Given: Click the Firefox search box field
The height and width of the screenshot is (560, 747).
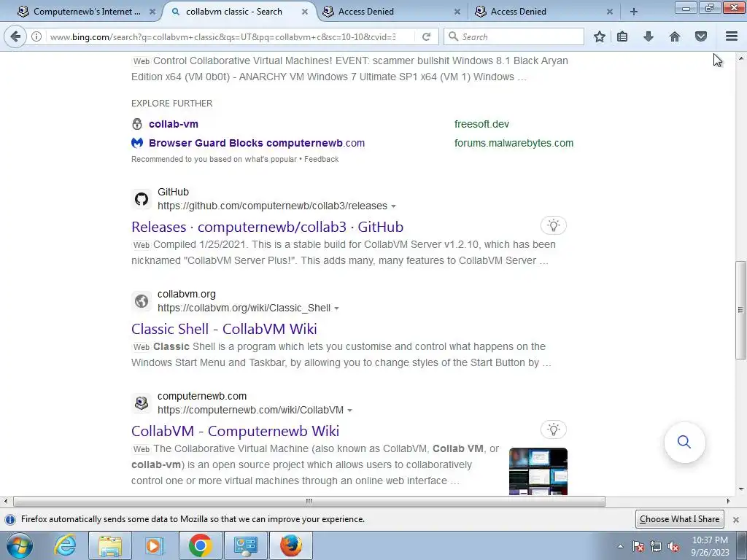Looking at the screenshot, I should coord(514,36).
